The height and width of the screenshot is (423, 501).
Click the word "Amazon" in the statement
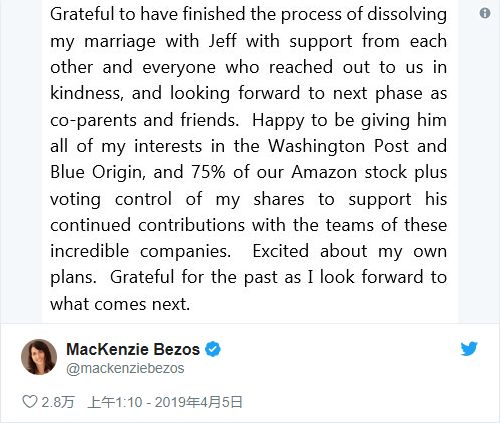coord(324,172)
